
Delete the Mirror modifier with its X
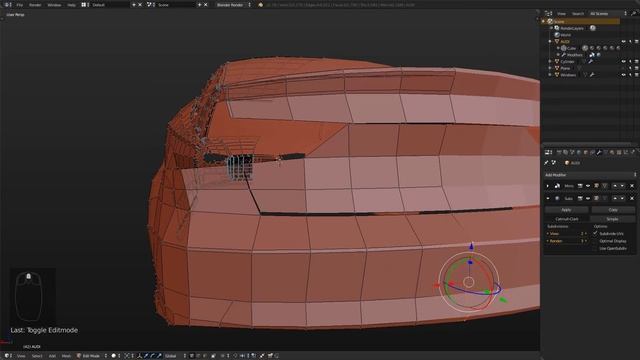(632, 186)
